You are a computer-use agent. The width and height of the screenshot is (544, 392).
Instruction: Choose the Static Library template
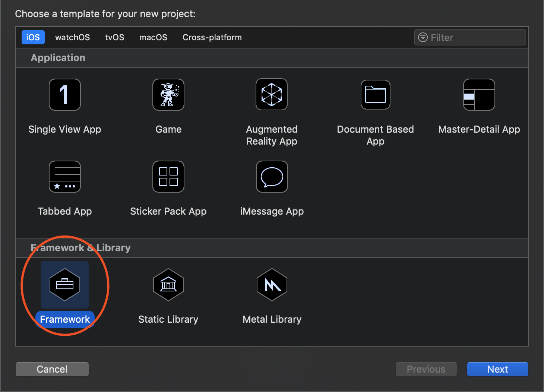pos(168,285)
